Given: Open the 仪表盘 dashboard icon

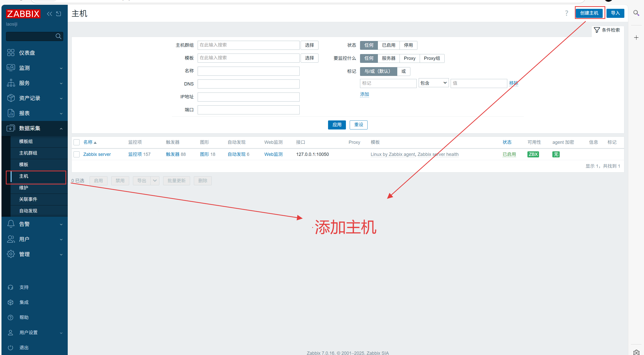Looking at the screenshot, I should pyautogui.click(x=11, y=53).
